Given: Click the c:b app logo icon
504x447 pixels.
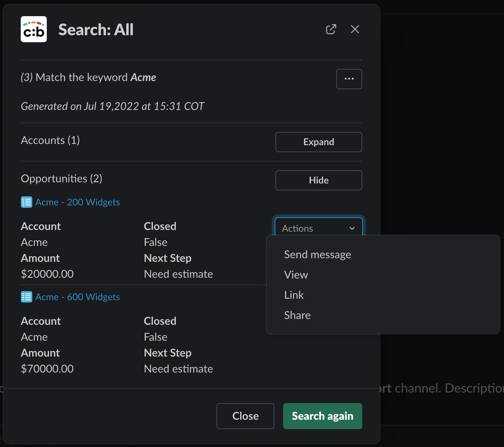Looking at the screenshot, I should tap(34, 29).
